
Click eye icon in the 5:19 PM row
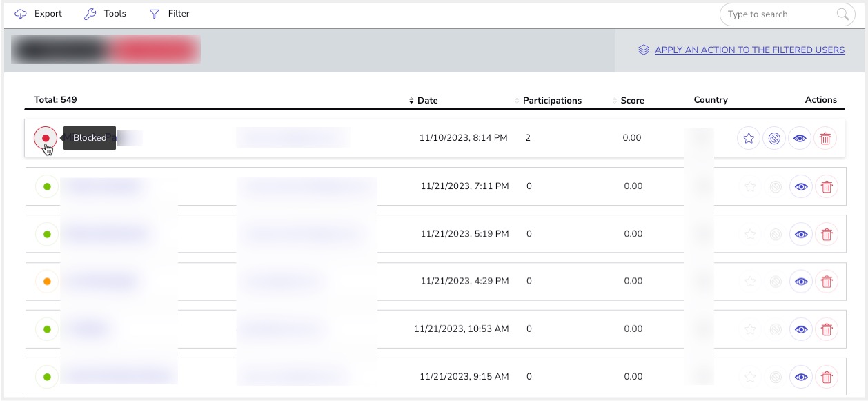[x=800, y=234]
